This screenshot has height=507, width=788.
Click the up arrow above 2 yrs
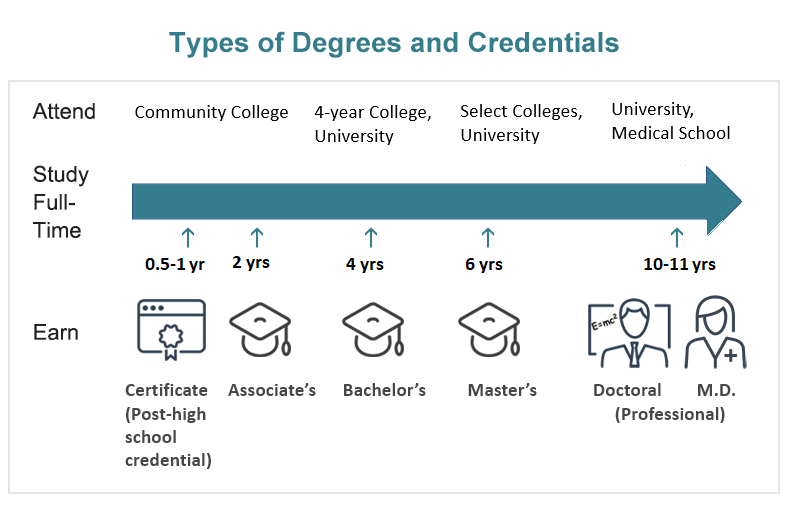(257, 238)
